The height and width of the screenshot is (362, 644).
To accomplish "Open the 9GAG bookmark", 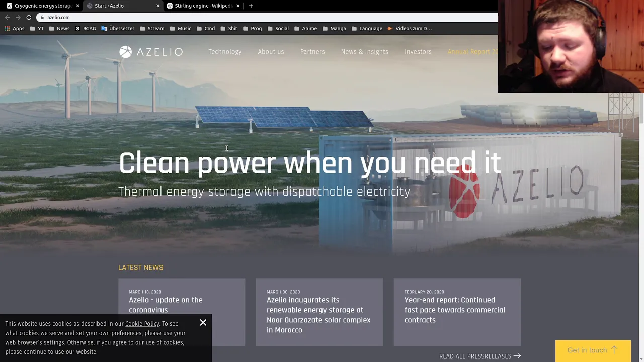I will (86, 29).
